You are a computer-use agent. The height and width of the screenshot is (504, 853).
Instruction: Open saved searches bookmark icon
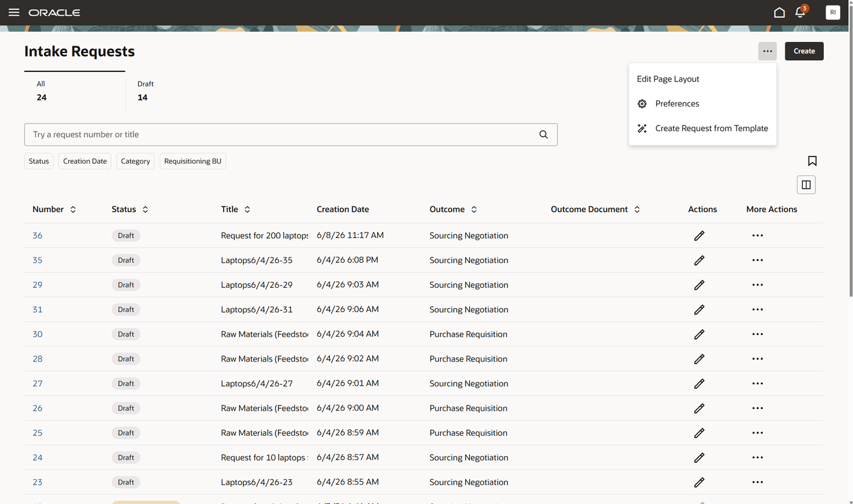click(x=812, y=161)
